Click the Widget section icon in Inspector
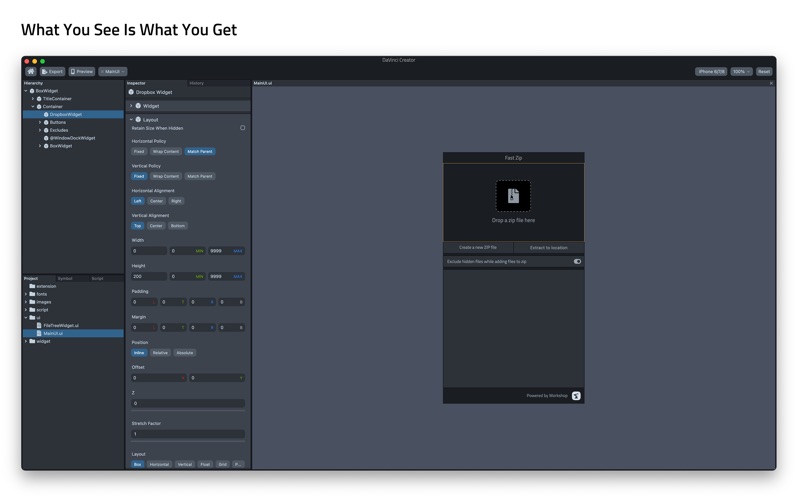The height and width of the screenshot is (500, 800). point(138,106)
